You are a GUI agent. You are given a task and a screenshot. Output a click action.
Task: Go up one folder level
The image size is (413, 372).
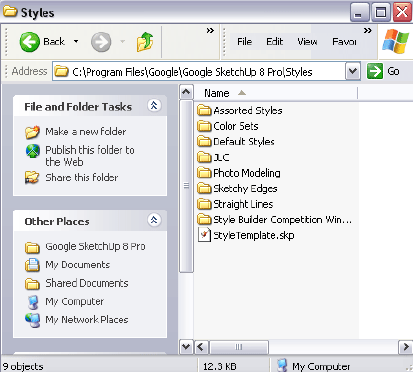[145, 42]
